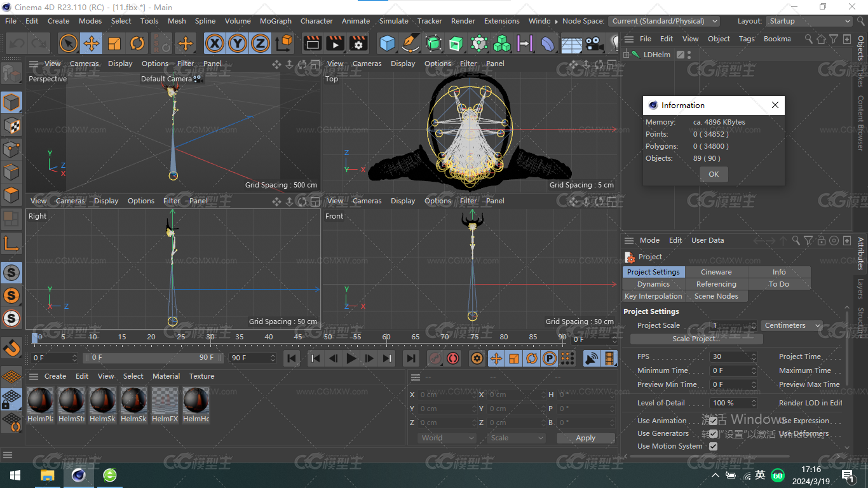The image size is (868, 488).
Task: Click Project Scale stepper arrows
Action: click(x=754, y=325)
